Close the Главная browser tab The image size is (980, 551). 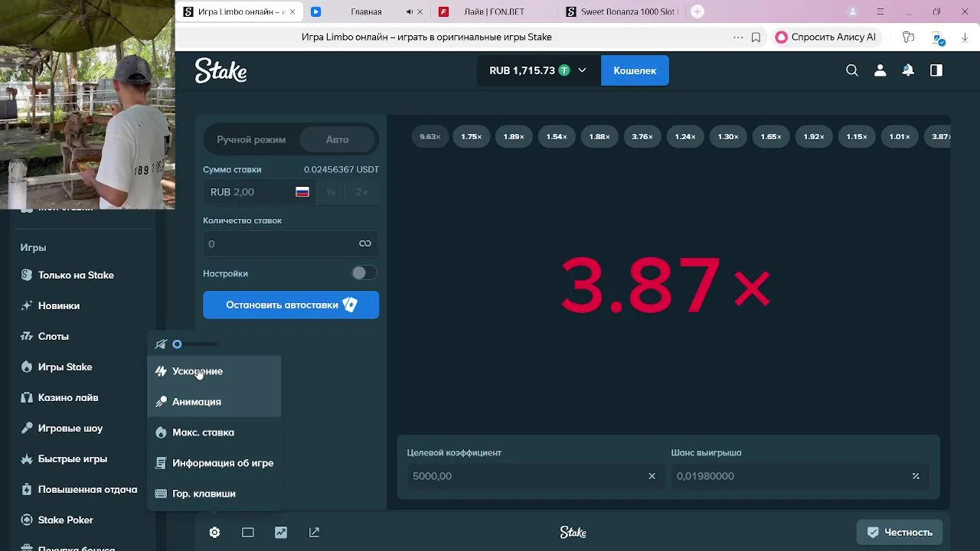[420, 12]
